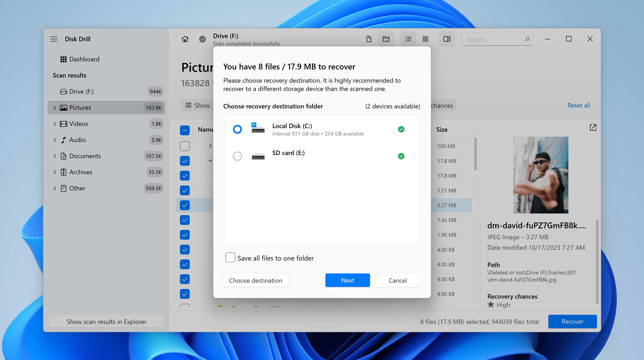Click the Archives zip icon
The image size is (644, 360).
coord(64,172)
